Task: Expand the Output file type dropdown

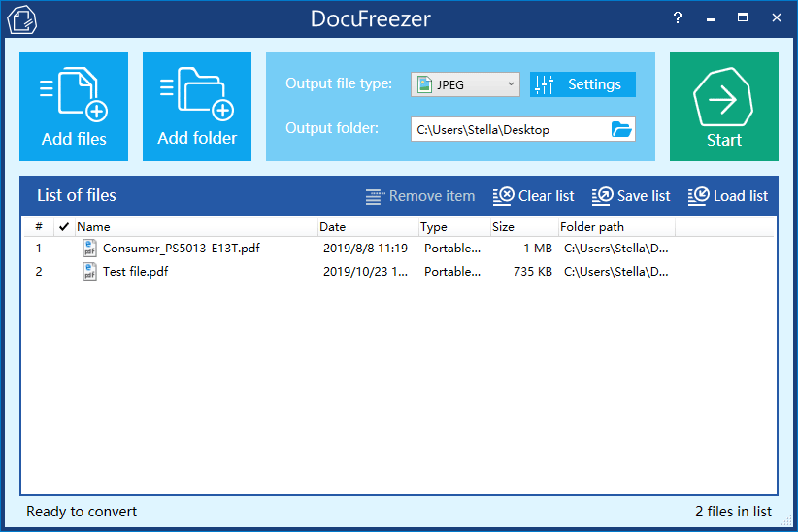Action: (x=465, y=84)
